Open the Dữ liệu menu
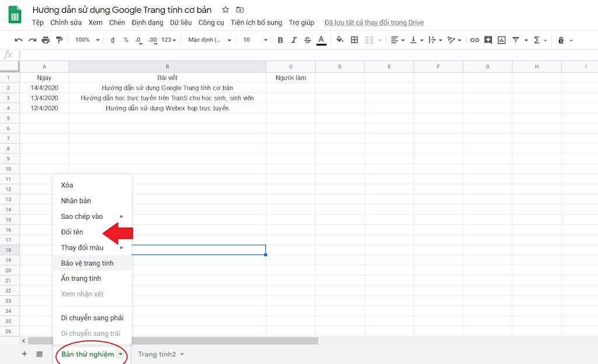Viewport: 598px width, 364px height. tap(182, 22)
